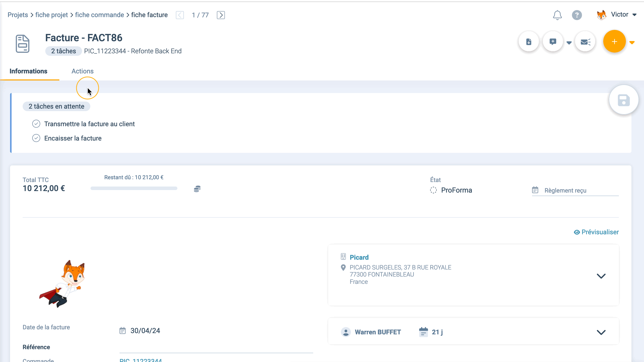
Task: Check off 'Encaisser la facture' task
Action: 36,138
